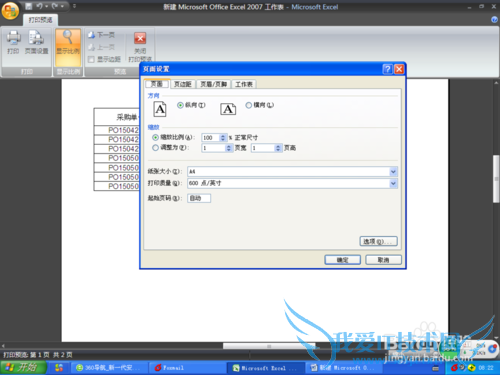Confirm with the OK button
This screenshot has height=375, width=500.
tap(343, 260)
